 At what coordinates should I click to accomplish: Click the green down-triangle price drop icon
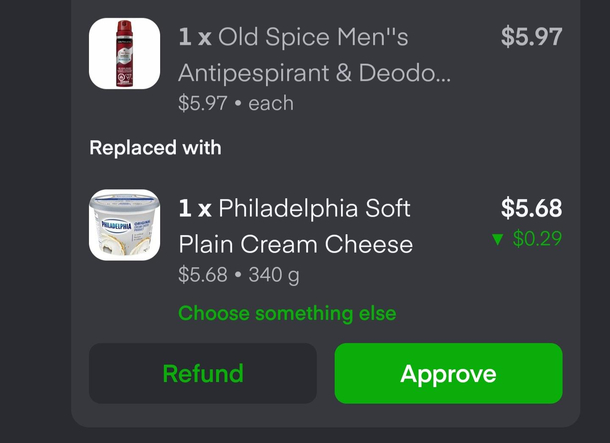coord(498,239)
